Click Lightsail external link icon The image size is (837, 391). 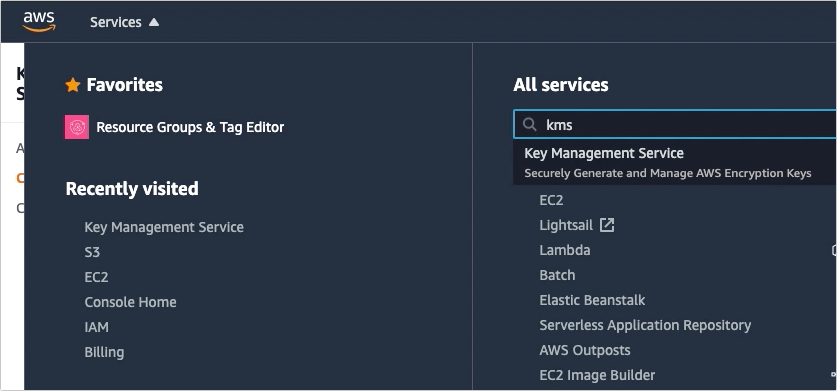[607, 225]
